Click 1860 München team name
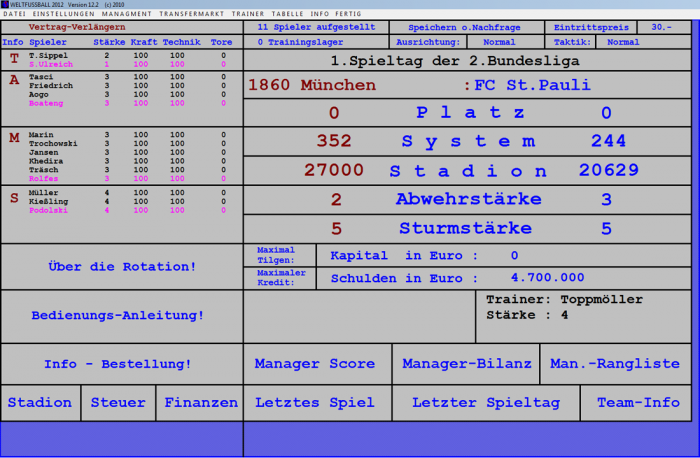700x458 pixels. (312, 85)
